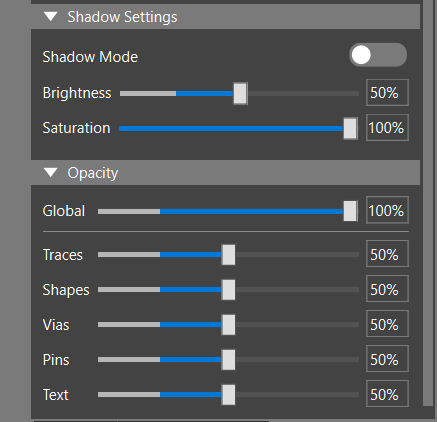Click the Shapes opacity value box
437x422 pixels.
(x=387, y=289)
